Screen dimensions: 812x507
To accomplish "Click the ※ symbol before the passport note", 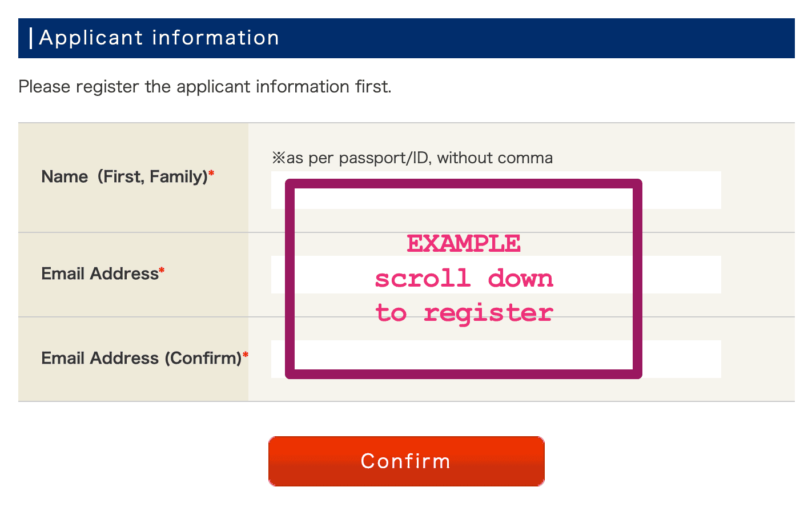I will click(278, 158).
